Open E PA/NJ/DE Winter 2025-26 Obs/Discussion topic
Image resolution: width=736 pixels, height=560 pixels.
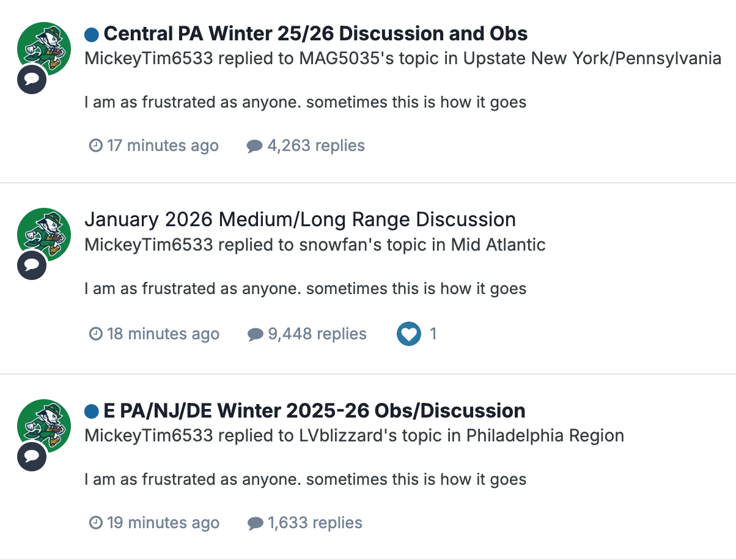[314, 410]
